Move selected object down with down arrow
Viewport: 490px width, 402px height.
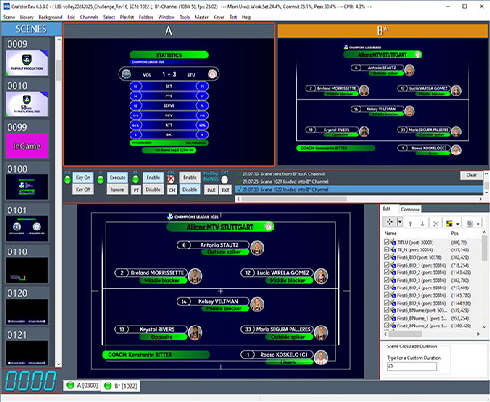pos(422,224)
